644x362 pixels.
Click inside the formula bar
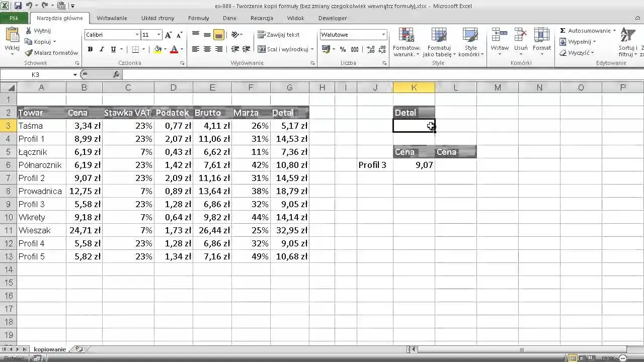click(x=382, y=74)
